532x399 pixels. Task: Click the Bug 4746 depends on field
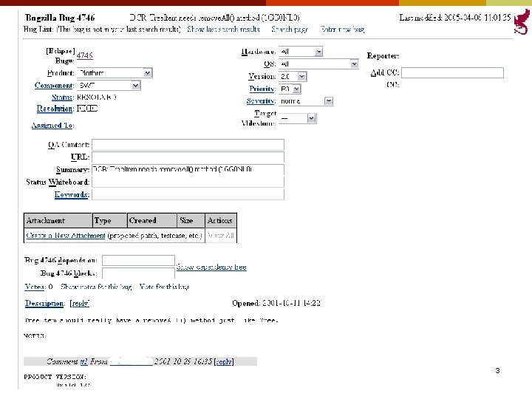138,261
